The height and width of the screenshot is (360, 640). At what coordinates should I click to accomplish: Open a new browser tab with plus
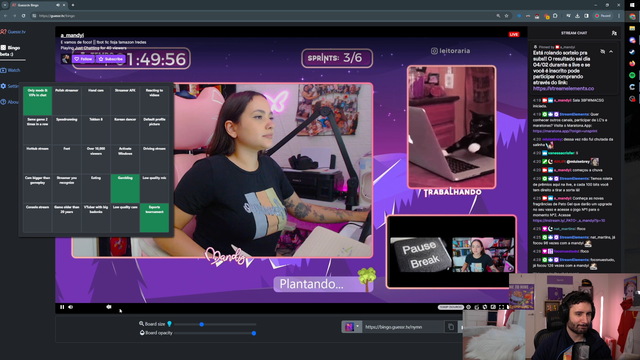coord(73,5)
